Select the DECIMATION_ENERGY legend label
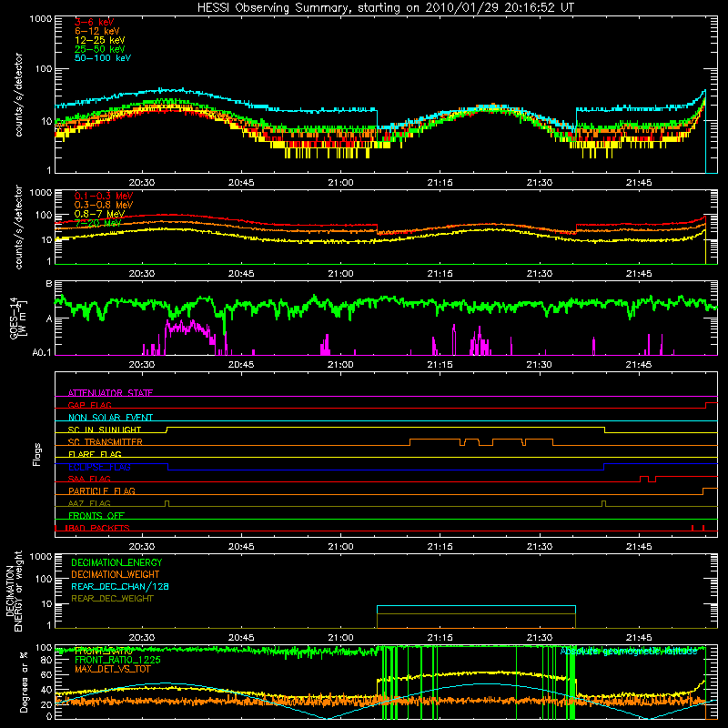This screenshot has height=728, width=728. [116, 562]
